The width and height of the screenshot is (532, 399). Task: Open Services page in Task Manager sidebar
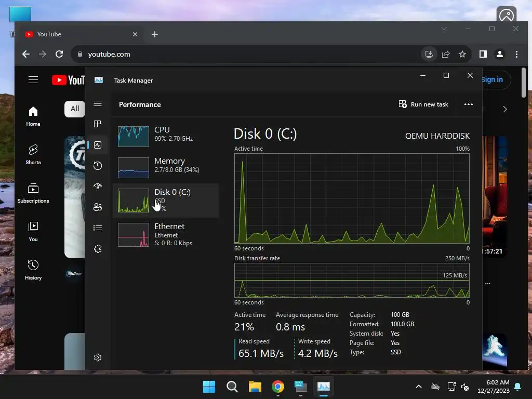point(98,249)
